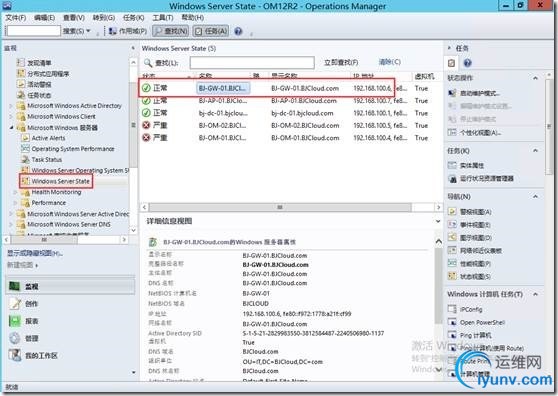This screenshot has width=558, height=396.
Task: Click the 立即查找(F) find now button
Action: click(341, 63)
